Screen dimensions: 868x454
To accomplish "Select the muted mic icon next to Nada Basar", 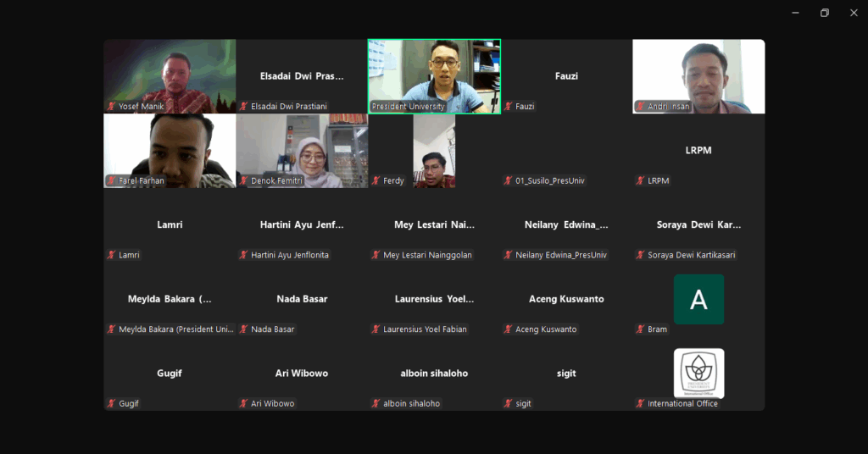I will pos(244,329).
